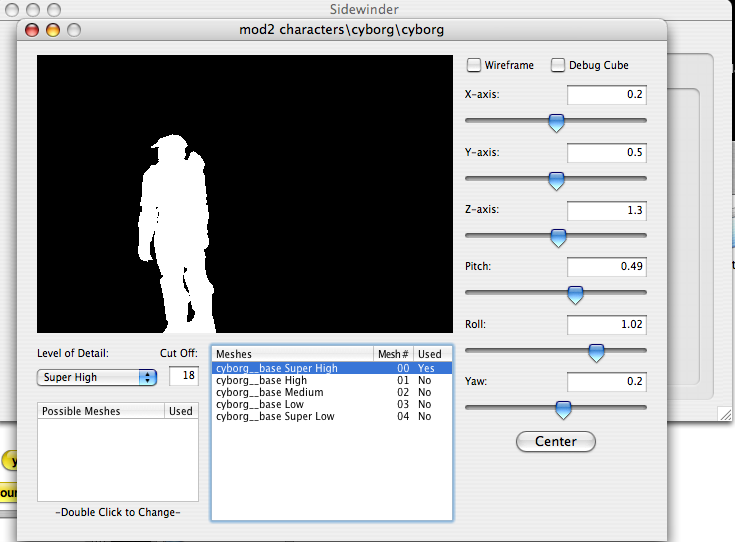Focus the Y-axis value field
Image resolution: width=735 pixels, height=542 pixels.
607,153
